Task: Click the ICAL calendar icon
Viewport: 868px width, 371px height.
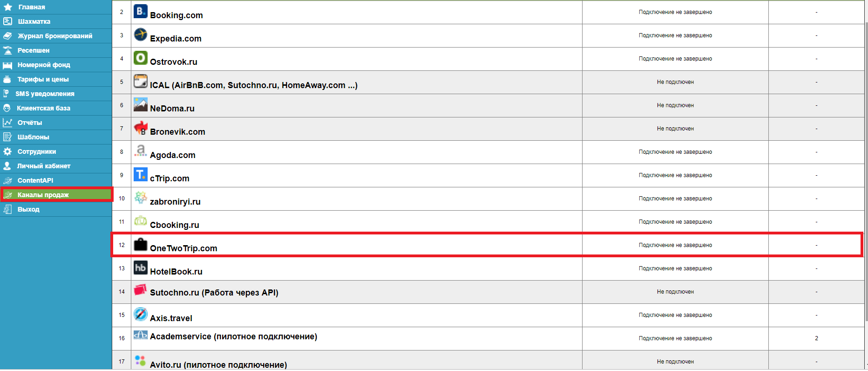Action: (x=140, y=81)
